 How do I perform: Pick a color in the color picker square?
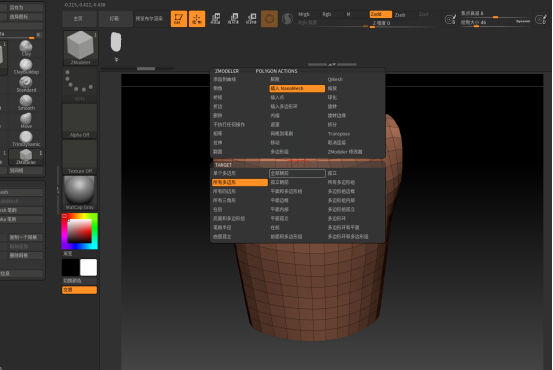coord(79,231)
